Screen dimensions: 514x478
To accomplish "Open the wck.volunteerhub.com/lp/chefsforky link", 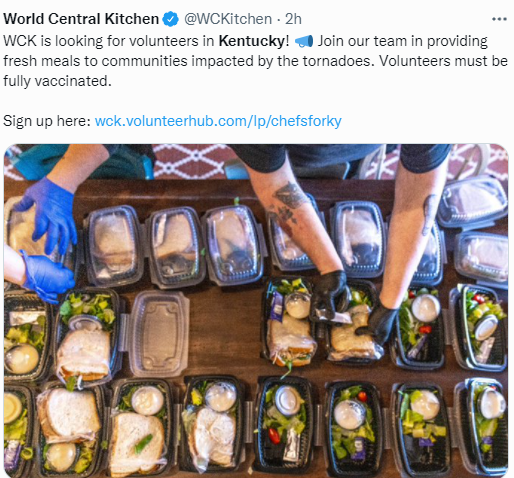I will tap(218, 121).
